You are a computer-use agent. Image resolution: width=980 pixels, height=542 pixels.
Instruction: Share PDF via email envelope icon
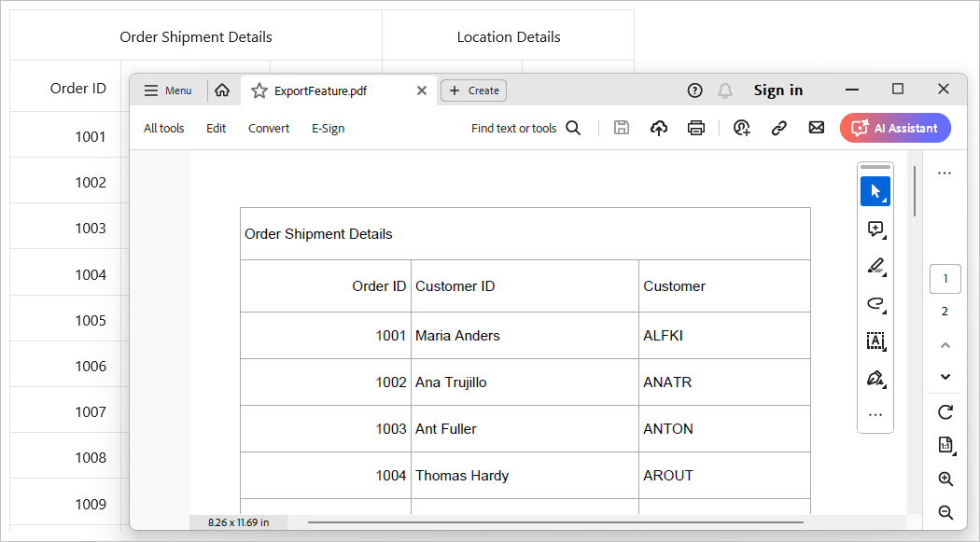coord(817,129)
